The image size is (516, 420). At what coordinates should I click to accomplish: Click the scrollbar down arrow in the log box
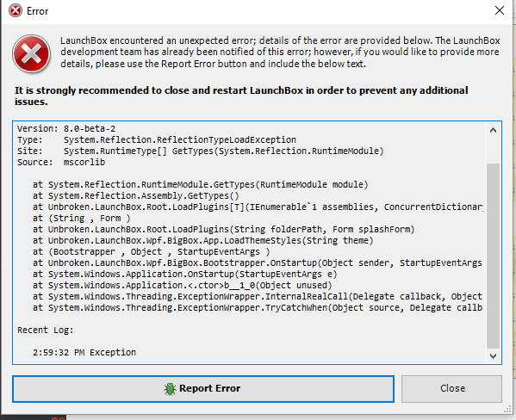click(493, 355)
